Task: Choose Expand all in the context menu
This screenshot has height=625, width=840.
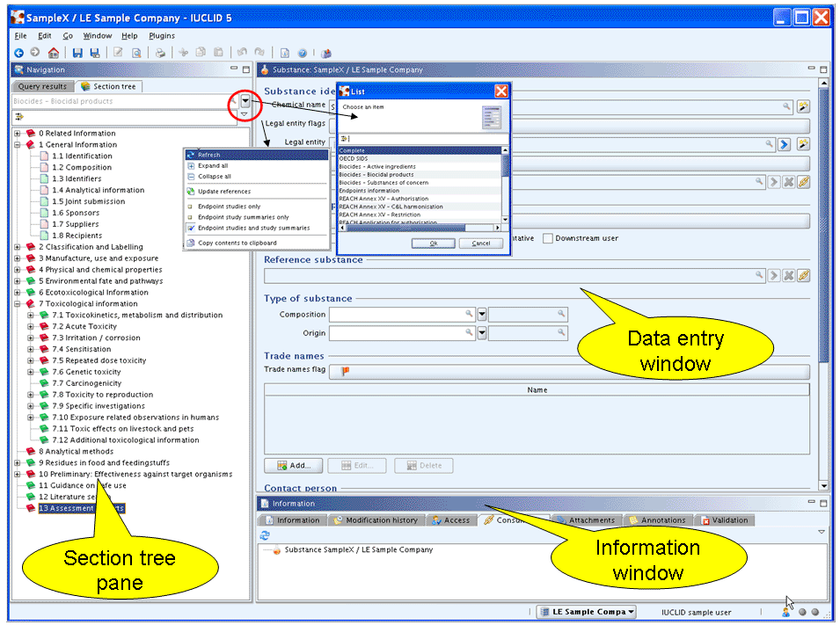Action: pyautogui.click(x=213, y=165)
